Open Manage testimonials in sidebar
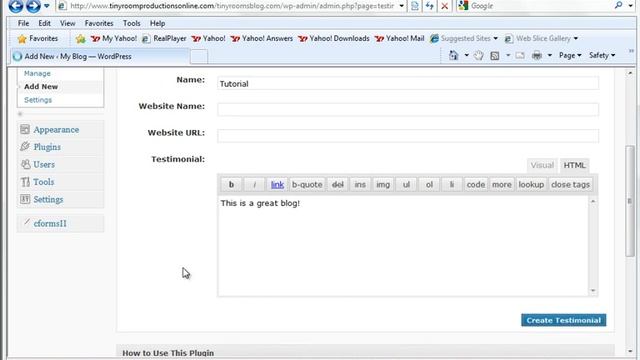The width and height of the screenshot is (640, 360). [37, 73]
